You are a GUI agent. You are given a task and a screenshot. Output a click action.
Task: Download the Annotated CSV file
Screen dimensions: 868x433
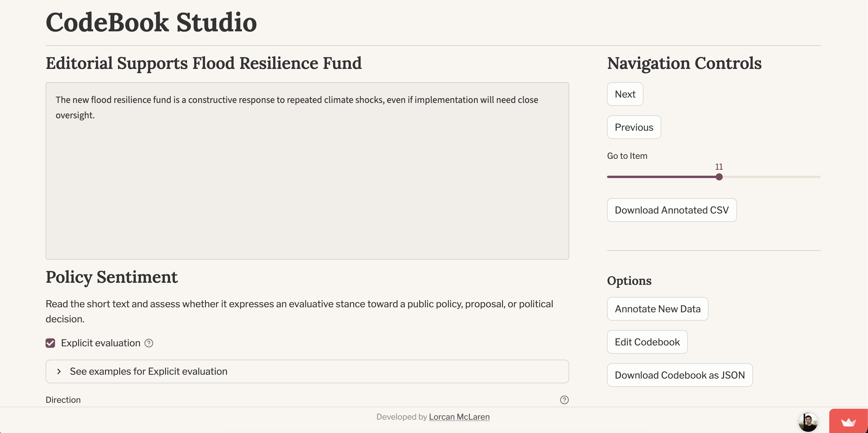(x=671, y=210)
